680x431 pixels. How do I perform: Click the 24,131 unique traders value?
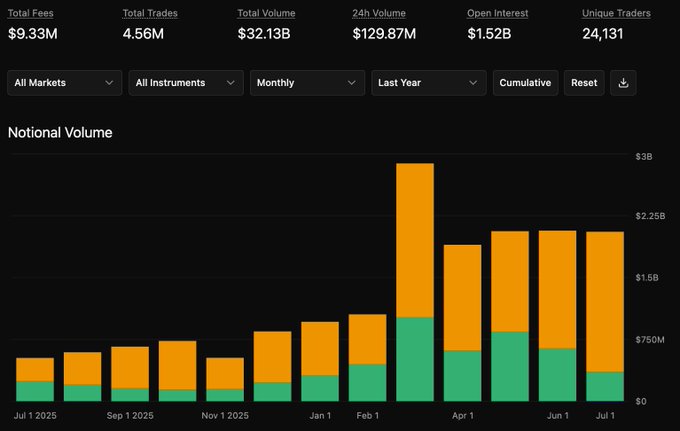coord(602,34)
